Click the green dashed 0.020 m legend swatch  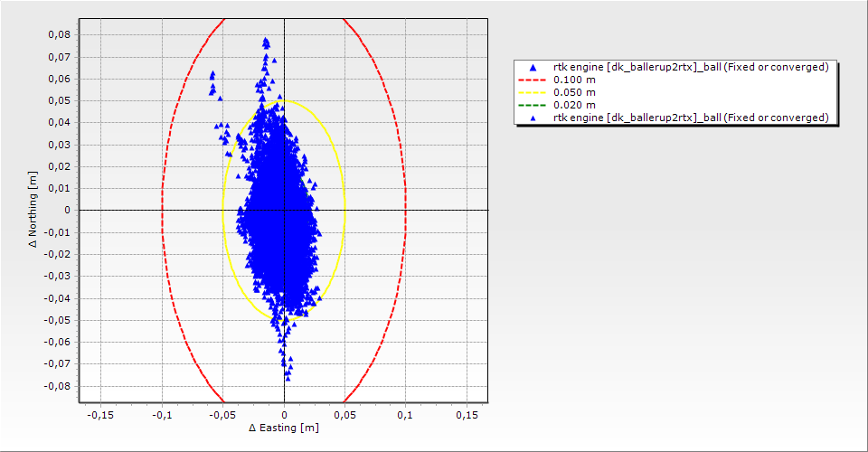[532, 105]
